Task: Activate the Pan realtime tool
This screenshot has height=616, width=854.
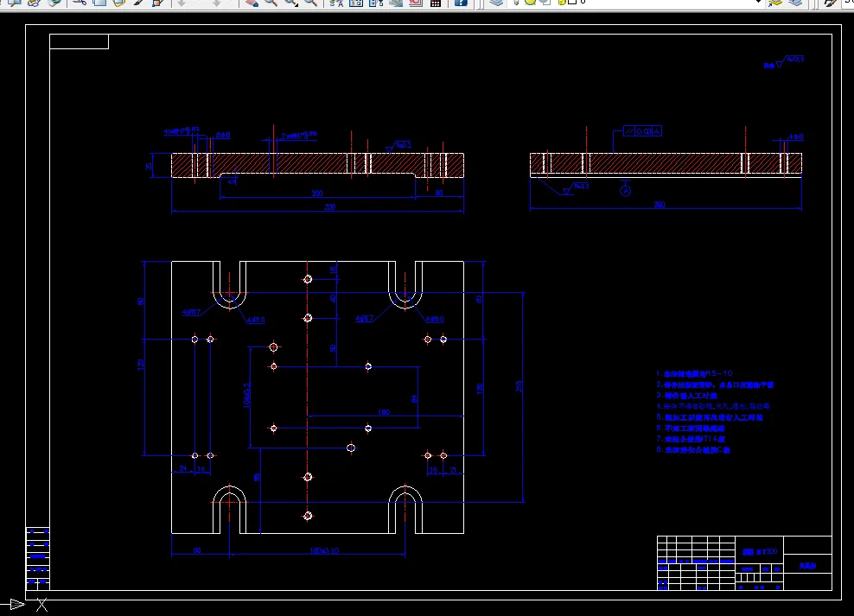Action: 251,3
